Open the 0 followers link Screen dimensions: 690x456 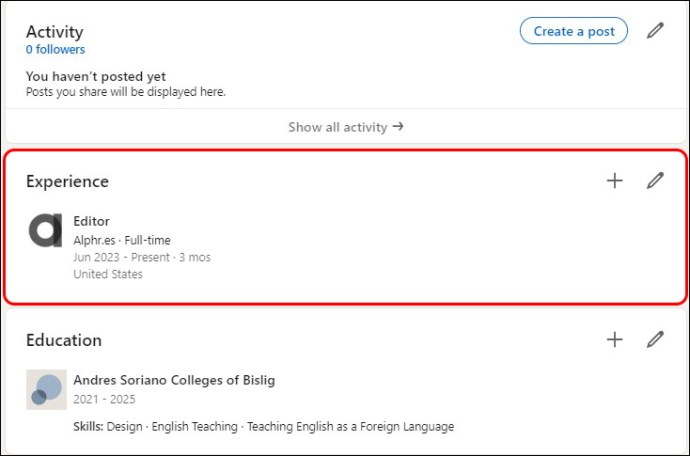pos(55,49)
